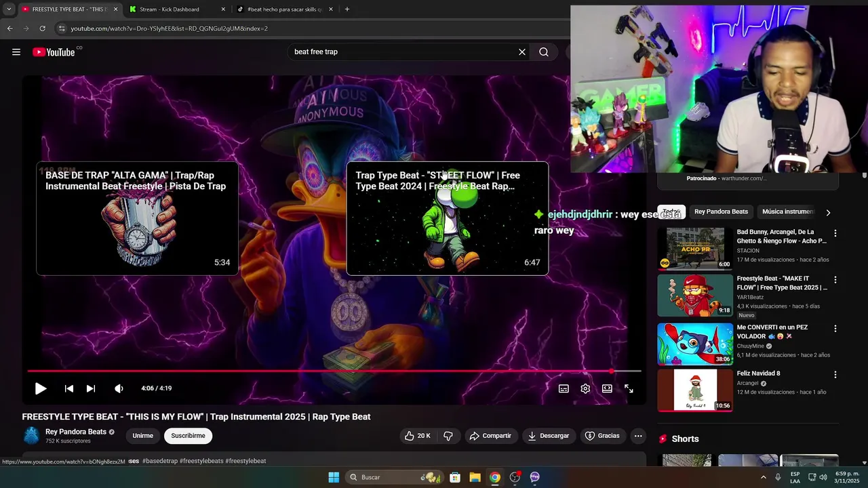Image resolution: width=868 pixels, height=488 pixels.
Task: Open Google Chrome from the taskbar
Action: pos(495,477)
